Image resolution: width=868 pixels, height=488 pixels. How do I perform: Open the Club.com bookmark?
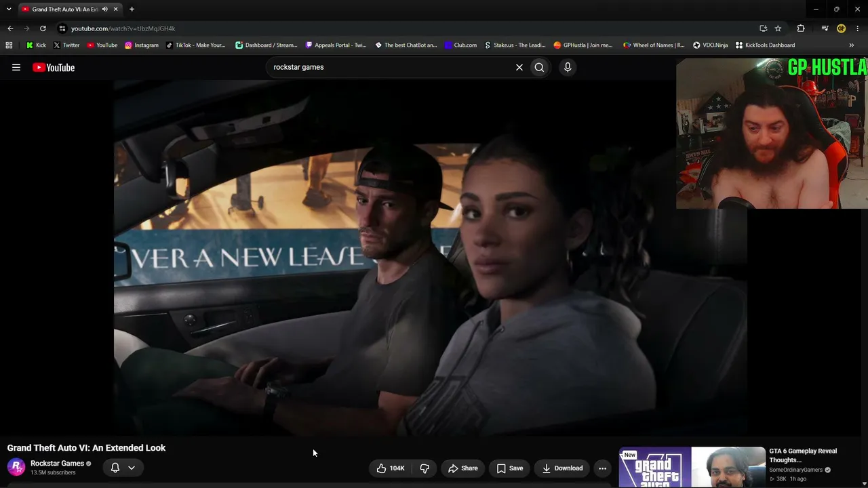click(x=460, y=45)
